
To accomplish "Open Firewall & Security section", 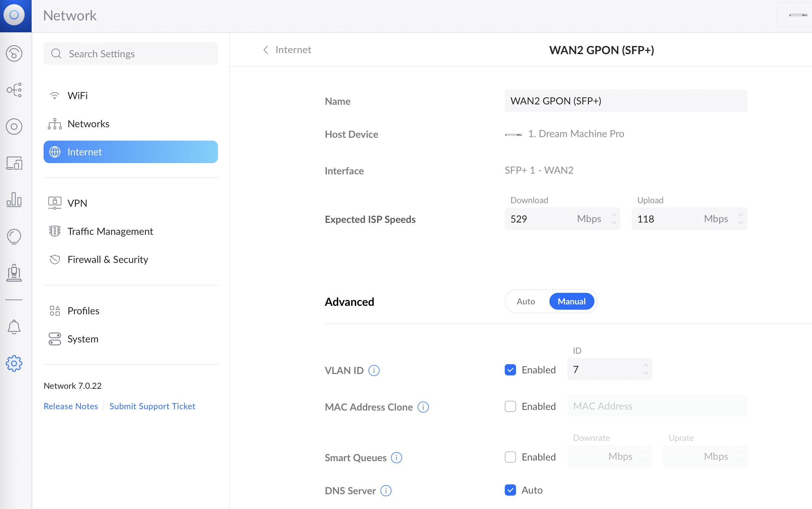I will tap(131, 259).
